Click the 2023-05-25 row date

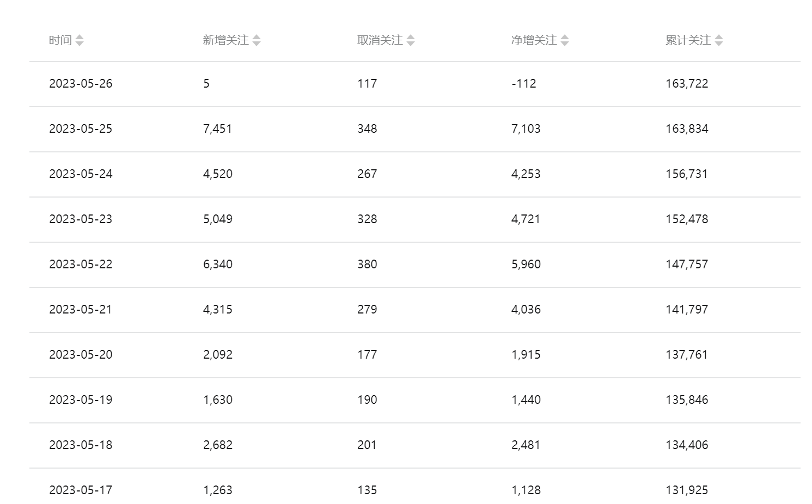81,129
